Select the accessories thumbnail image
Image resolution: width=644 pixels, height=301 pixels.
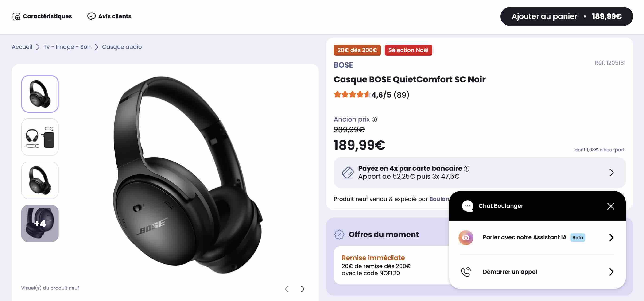(x=40, y=137)
